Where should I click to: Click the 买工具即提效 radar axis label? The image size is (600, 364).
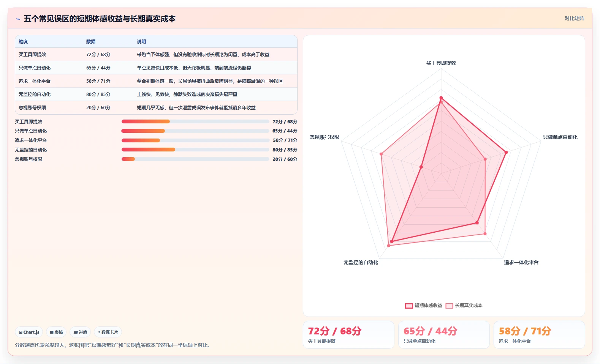[441, 63]
